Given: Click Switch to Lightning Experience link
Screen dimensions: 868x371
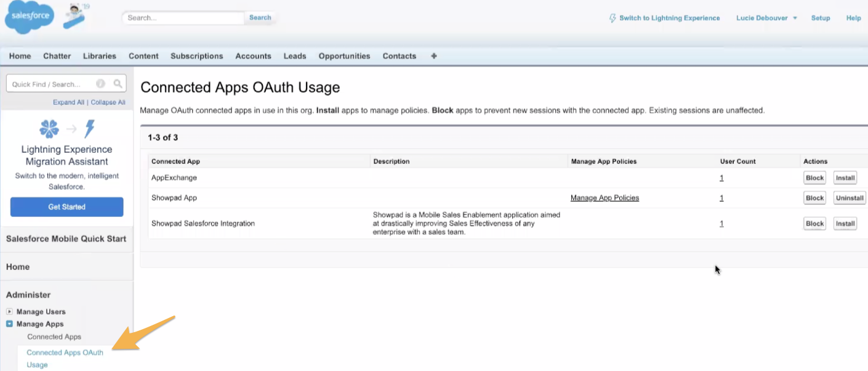Looking at the screenshot, I should click(669, 18).
